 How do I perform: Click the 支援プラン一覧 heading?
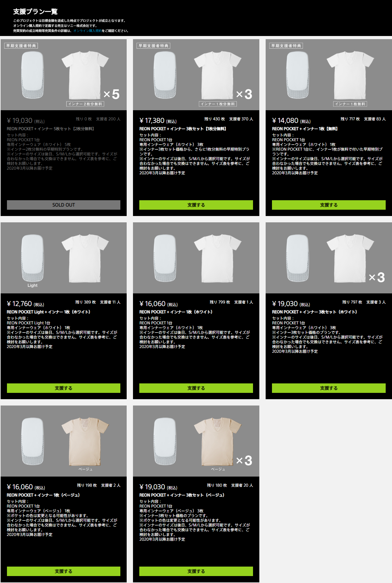[35, 12]
